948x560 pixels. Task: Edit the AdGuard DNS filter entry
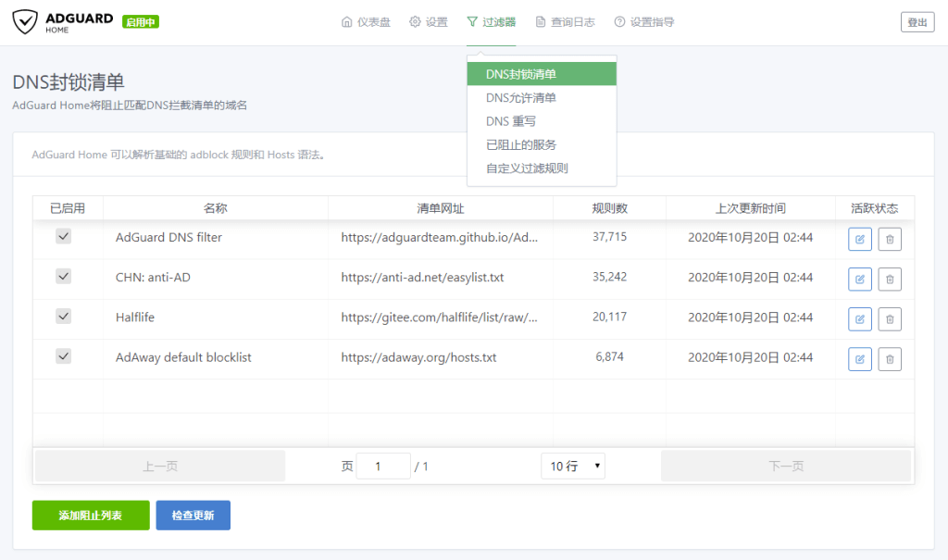859,239
